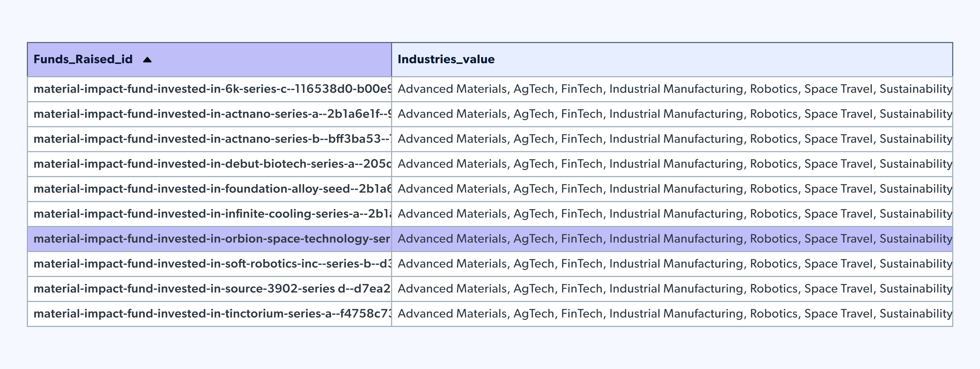This screenshot has width=980, height=369.
Task: Click the sort ascending arrow icon
Action: click(147, 60)
